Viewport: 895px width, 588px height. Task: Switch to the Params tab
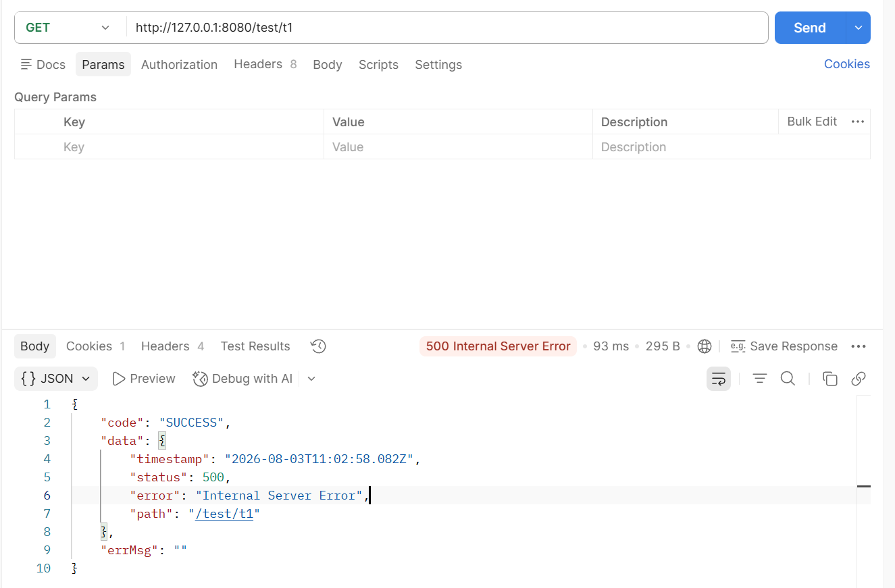tap(103, 65)
